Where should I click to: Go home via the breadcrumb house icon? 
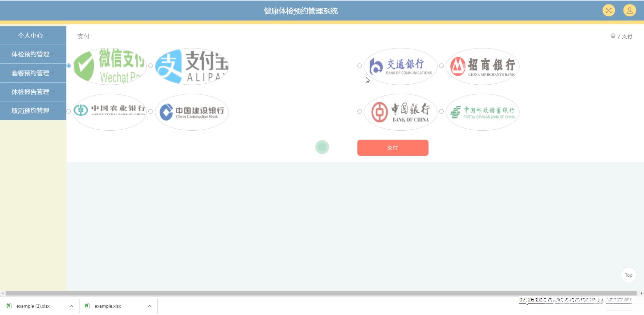(613, 36)
